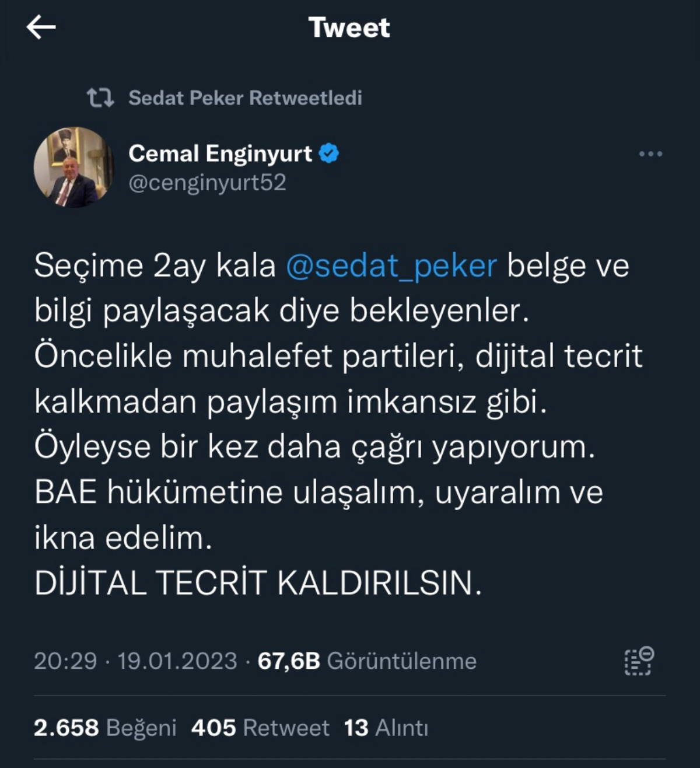Click the 20:29 timestamp
This screenshot has width=700, height=768.
(65, 661)
